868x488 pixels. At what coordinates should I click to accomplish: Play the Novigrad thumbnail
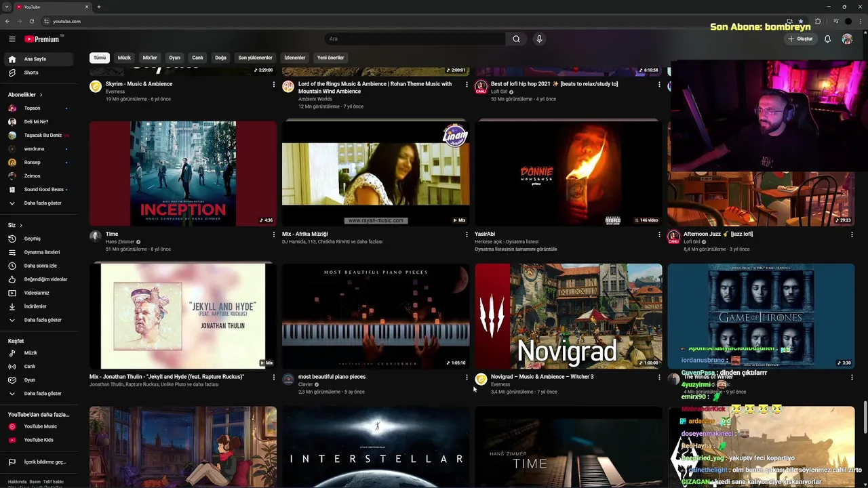[568, 317]
